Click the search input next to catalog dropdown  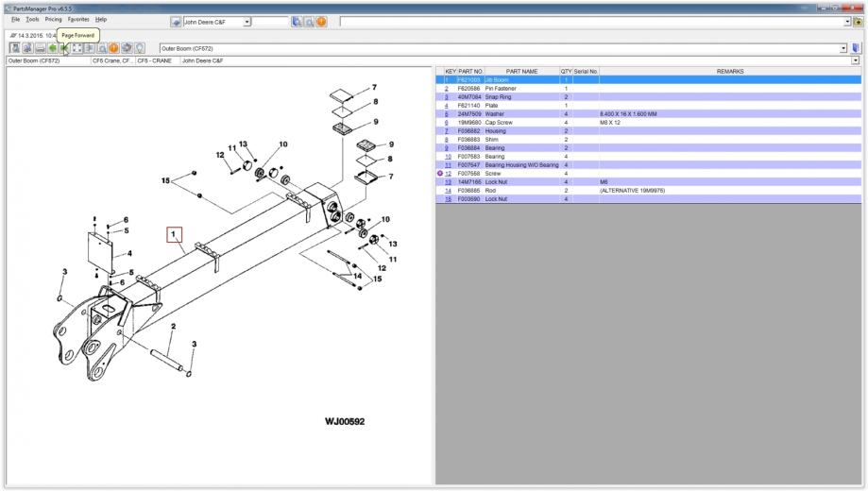point(271,22)
